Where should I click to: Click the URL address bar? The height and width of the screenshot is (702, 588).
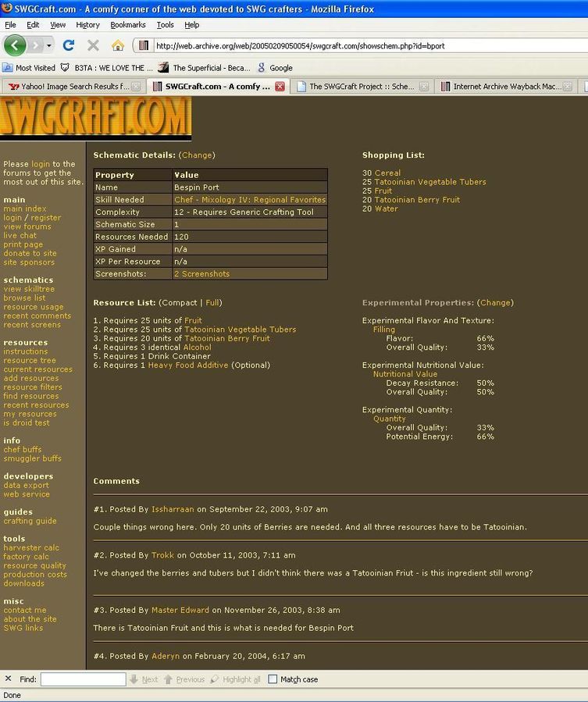[x=359, y=45]
